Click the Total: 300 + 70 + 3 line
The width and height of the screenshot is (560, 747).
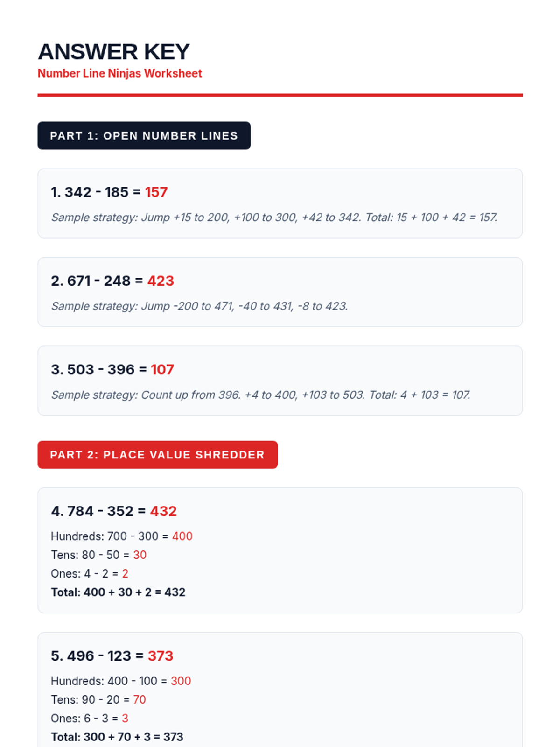pos(117,737)
